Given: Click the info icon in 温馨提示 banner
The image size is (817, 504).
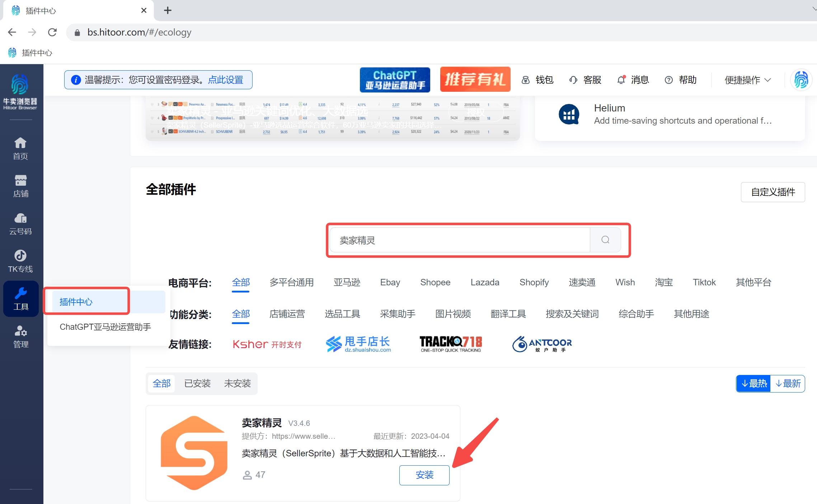Looking at the screenshot, I should [x=76, y=80].
